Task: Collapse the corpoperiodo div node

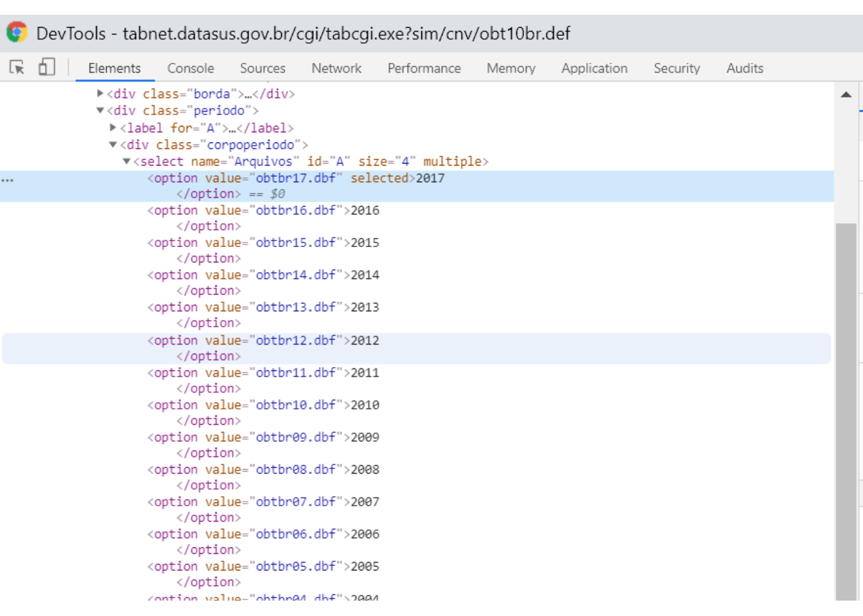Action: coord(113,144)
